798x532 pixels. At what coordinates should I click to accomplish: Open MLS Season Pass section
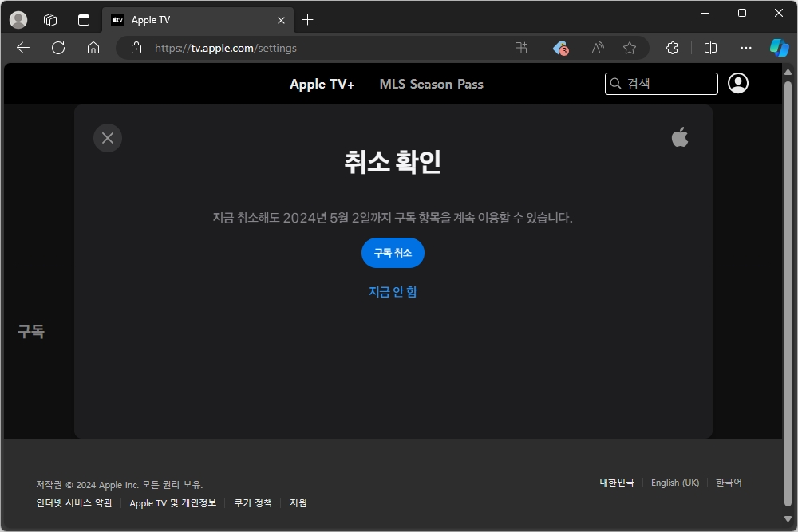pyautogui.click(x=431, y=84)
